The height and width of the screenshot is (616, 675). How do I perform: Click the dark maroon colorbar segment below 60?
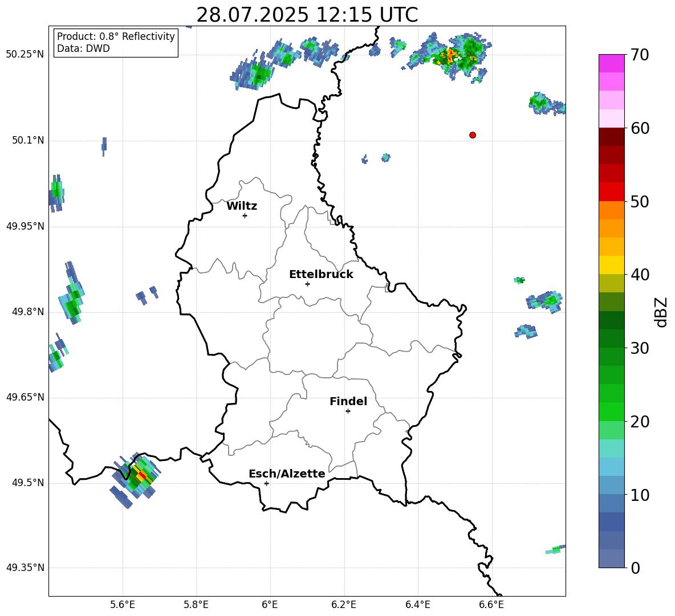click(x=612, y=137)
